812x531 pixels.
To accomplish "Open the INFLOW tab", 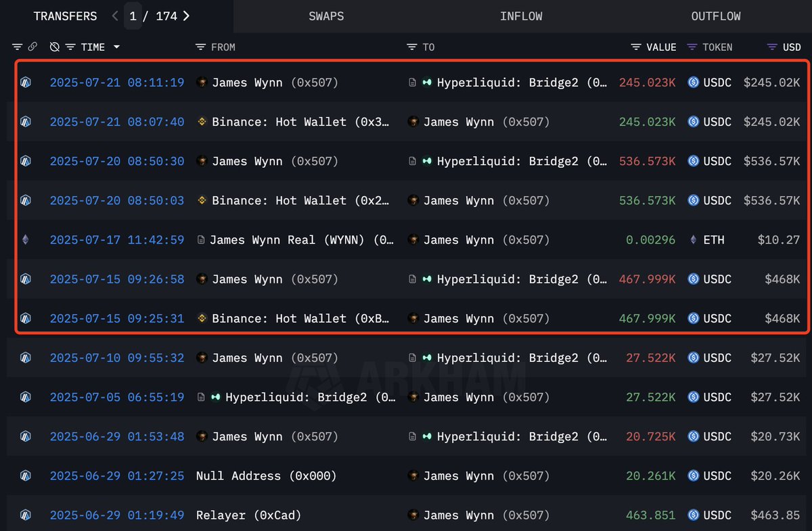I will pos(521,16).
